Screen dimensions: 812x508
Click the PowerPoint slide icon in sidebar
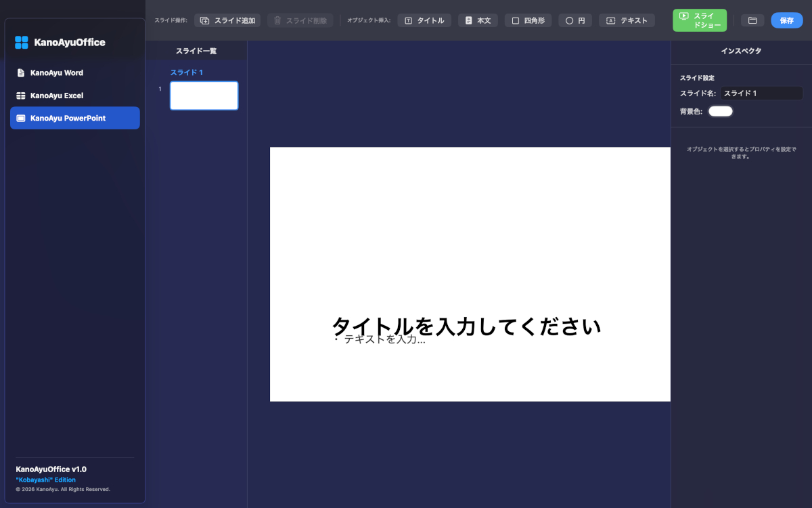(x=21, y=118)
